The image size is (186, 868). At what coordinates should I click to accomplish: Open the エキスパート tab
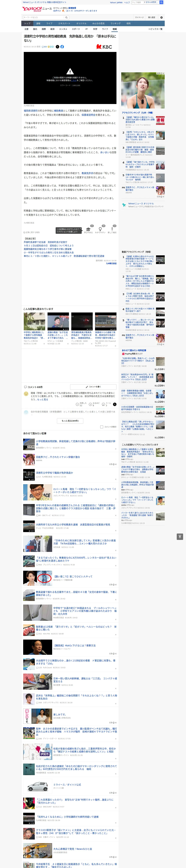[x=64, y=24]
